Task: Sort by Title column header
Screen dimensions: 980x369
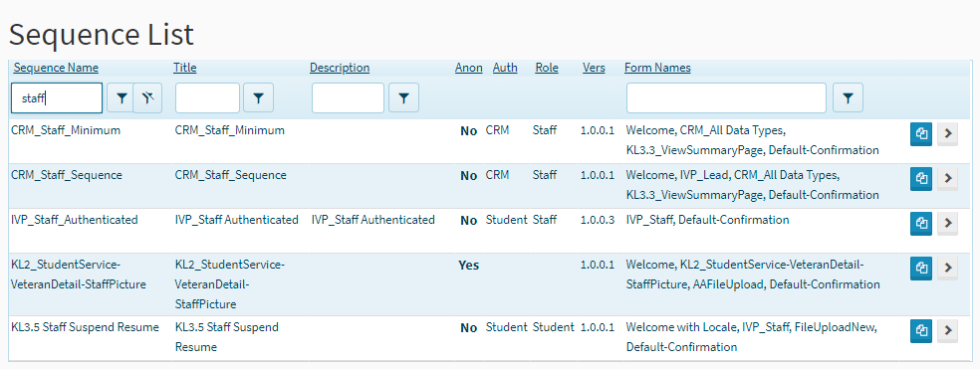Action: pos(185,68)
